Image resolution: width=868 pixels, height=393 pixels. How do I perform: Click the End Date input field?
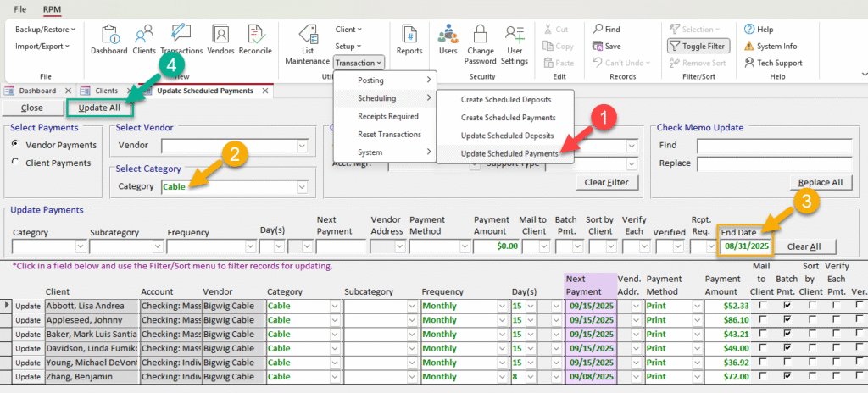coord(744,246)
